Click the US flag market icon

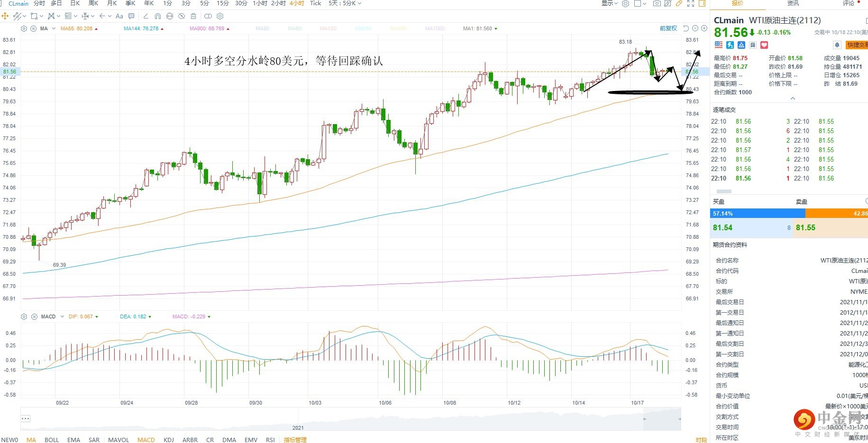click(719, 45)
